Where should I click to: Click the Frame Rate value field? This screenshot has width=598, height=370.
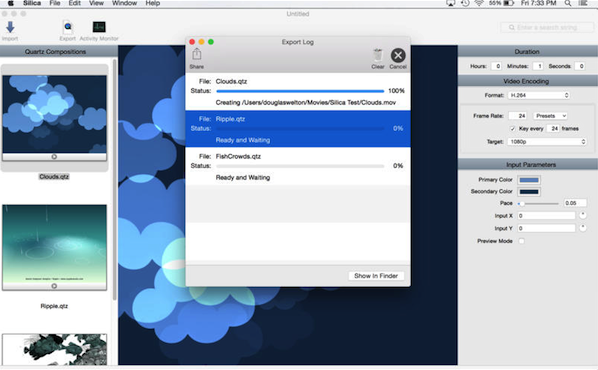518,116
